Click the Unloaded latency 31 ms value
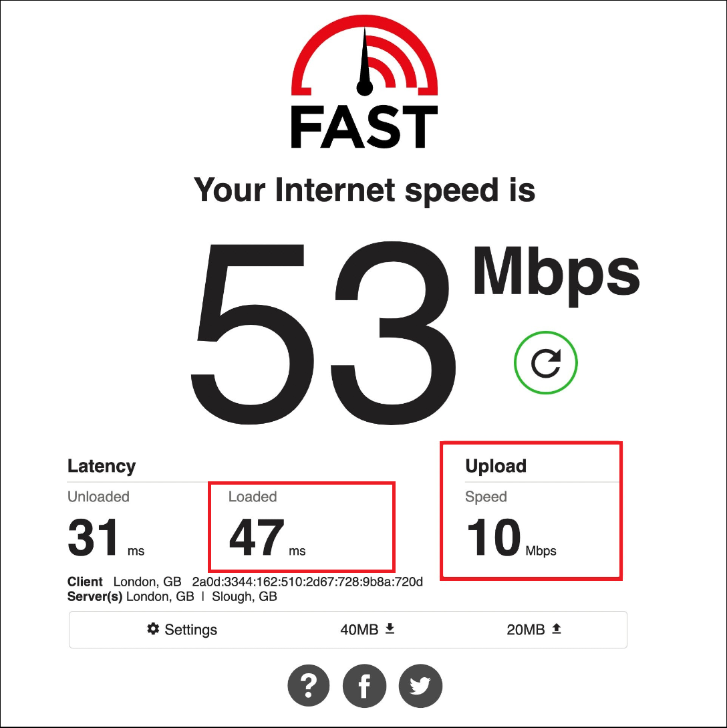727x728 pixels. point(106,537)
